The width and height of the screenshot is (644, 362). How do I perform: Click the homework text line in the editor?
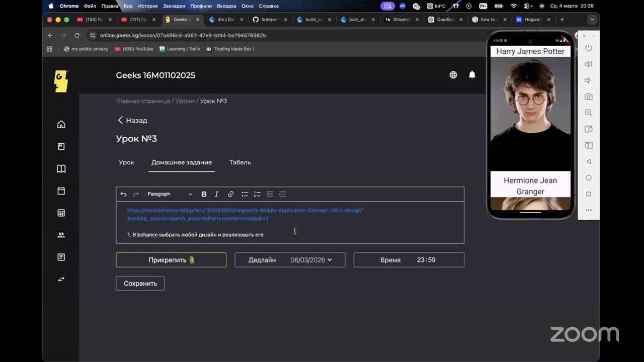tap(195, 235)
